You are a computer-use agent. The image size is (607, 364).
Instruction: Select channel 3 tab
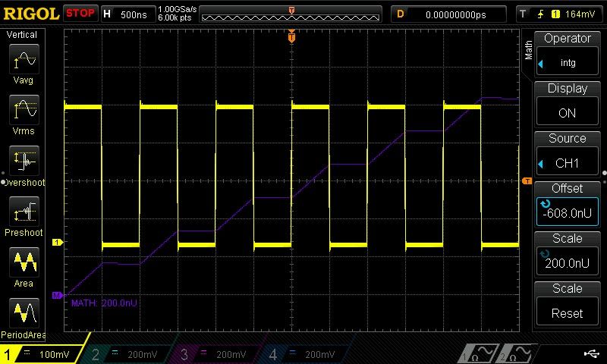pos(215,354)
